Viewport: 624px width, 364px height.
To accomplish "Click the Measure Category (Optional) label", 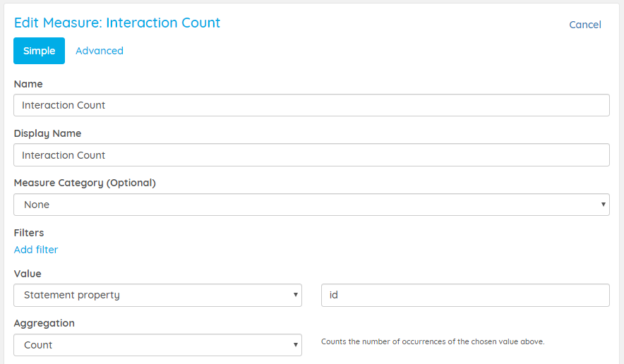I will coord(85,183).
